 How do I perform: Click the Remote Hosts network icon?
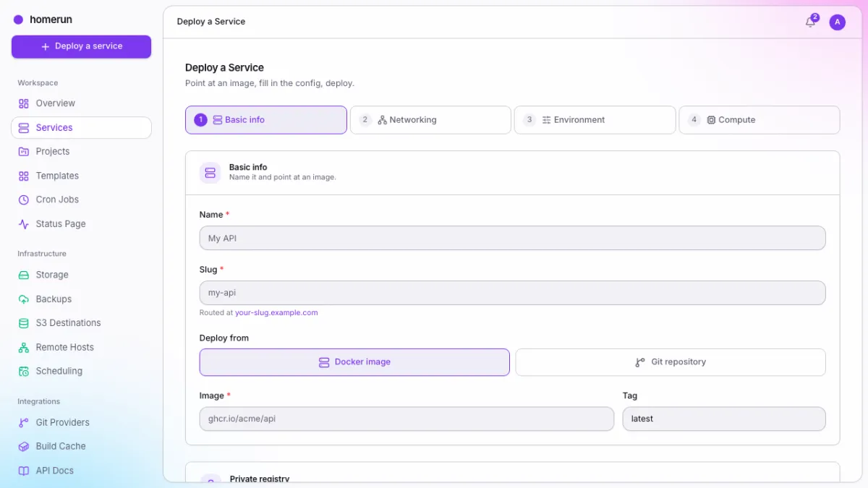tap(24, 347)
